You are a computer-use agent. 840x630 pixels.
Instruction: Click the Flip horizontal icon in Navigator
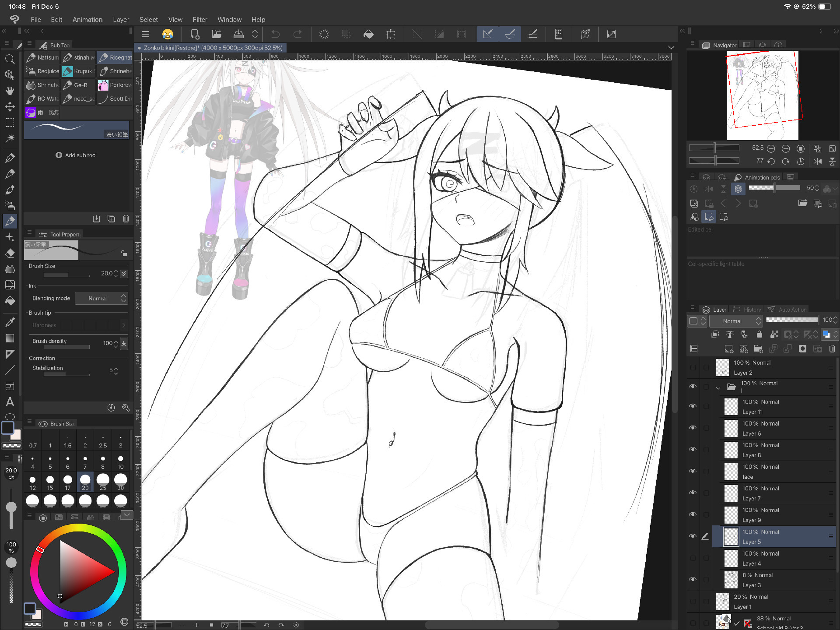coord(817,161)
